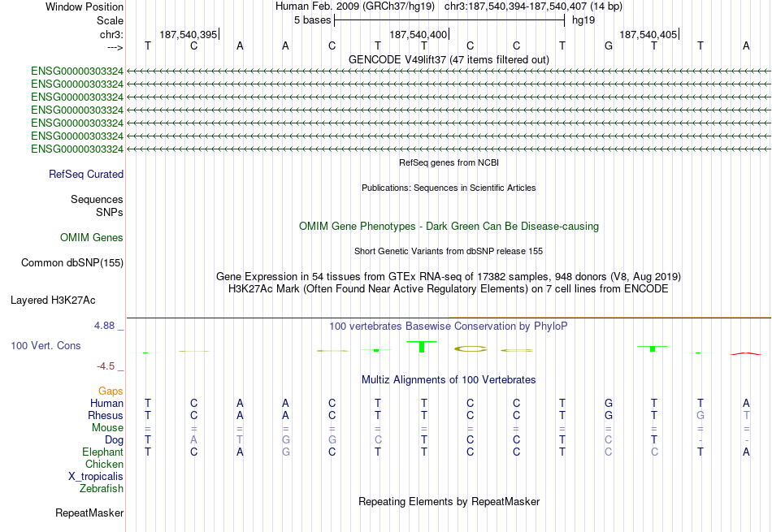Select the RepeatMasker track label
772x532 pixels.
[89, 513]
